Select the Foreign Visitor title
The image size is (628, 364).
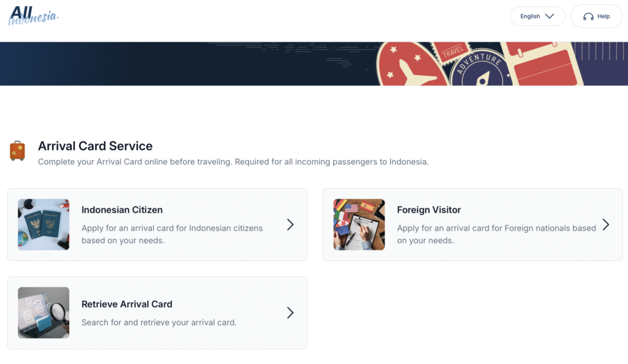point(429,210)
